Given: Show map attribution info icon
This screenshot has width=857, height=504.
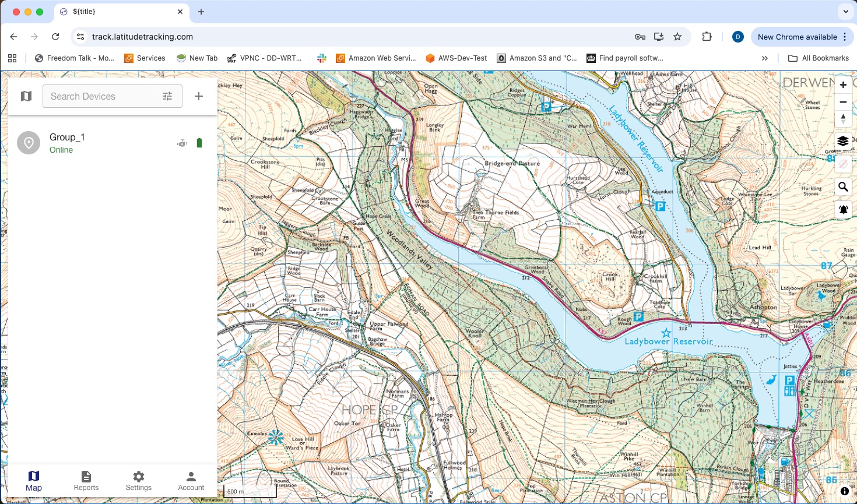Looking at the screenshot, I should 844,491.
